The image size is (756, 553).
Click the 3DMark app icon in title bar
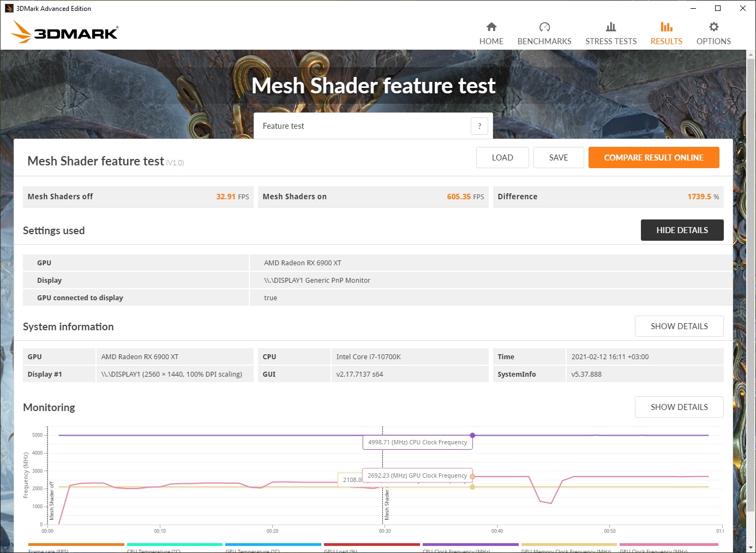[x=9, y=8]
